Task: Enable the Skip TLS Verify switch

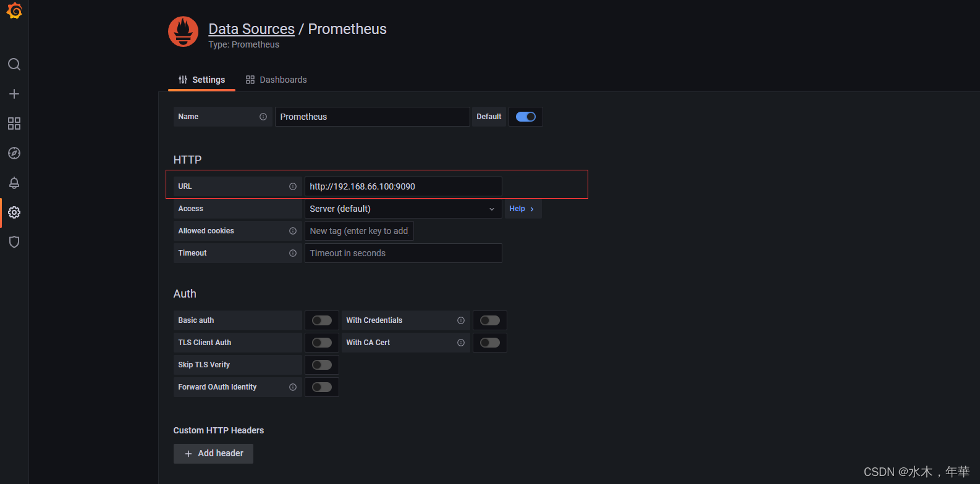Action: point(322,365)
